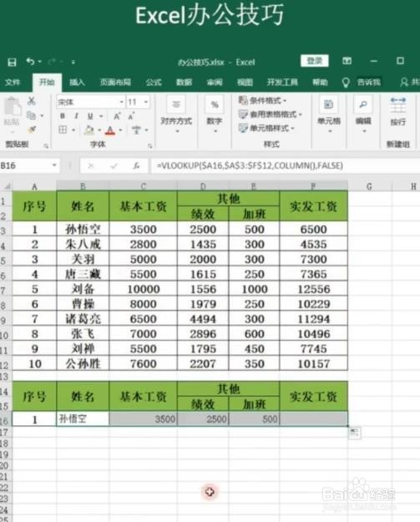
Task: Open the font size 11 dropdown
Action: coord(146,102)
